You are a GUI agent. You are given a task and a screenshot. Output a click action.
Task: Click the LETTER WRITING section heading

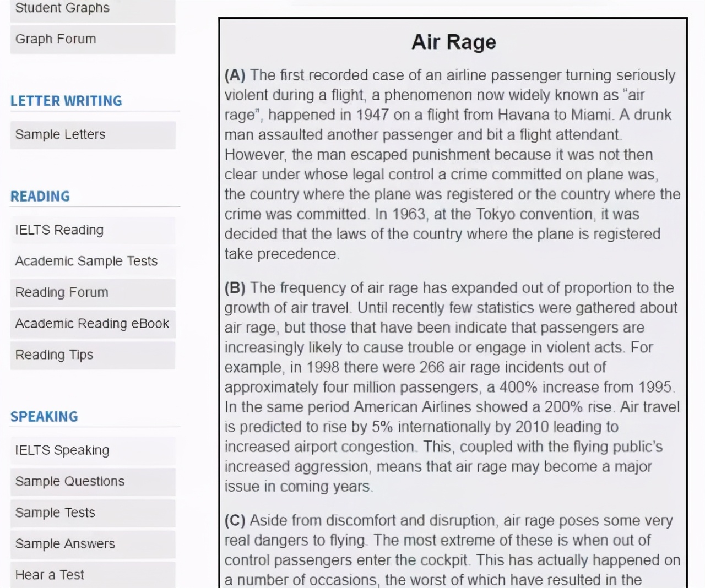pos(66,101)
